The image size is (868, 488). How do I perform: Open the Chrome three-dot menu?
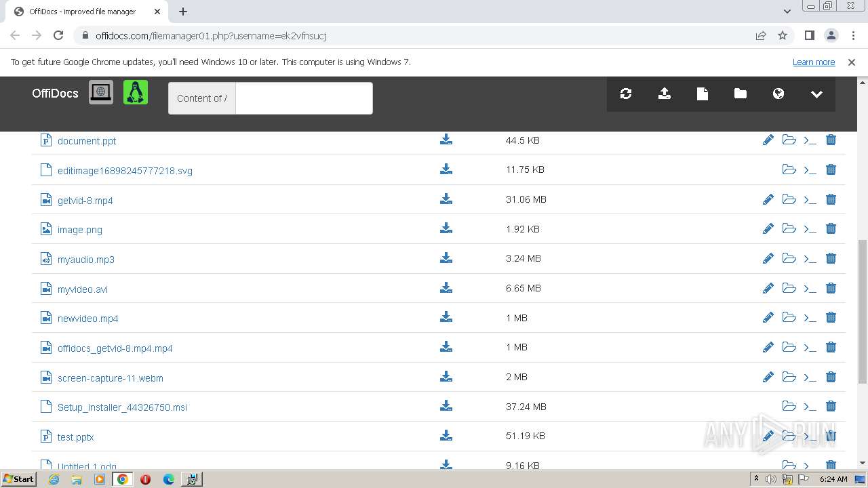click(x=853, y=35)
